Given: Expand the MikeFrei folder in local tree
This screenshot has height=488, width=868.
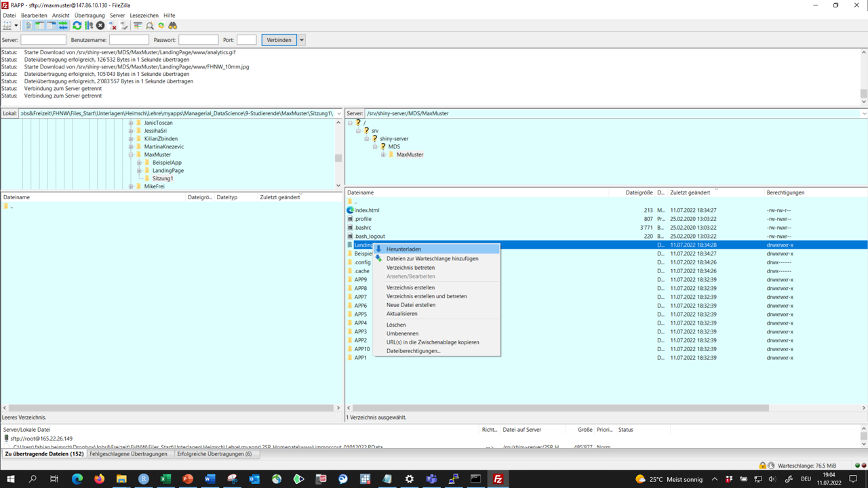Looking at the screenshot, I should point(131,186).
